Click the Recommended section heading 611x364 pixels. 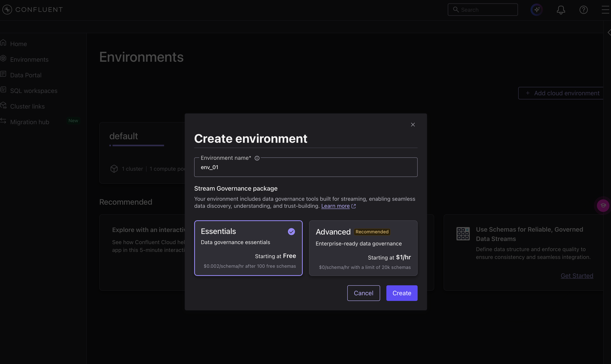coord(126,202)
